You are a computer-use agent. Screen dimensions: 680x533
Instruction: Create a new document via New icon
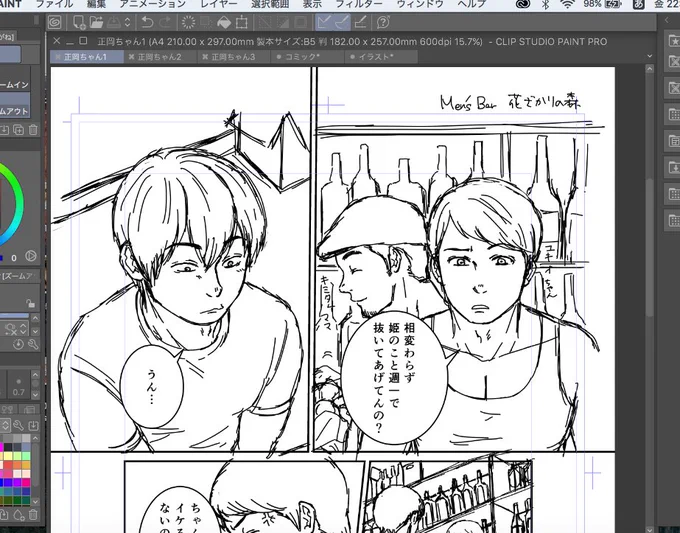click(x=79, y=22)
